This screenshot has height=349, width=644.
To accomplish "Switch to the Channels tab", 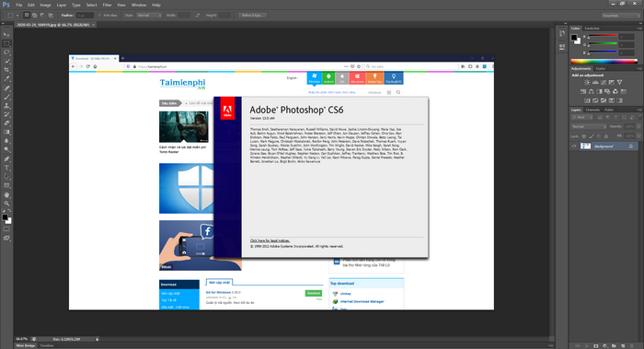I will point(592,110).
